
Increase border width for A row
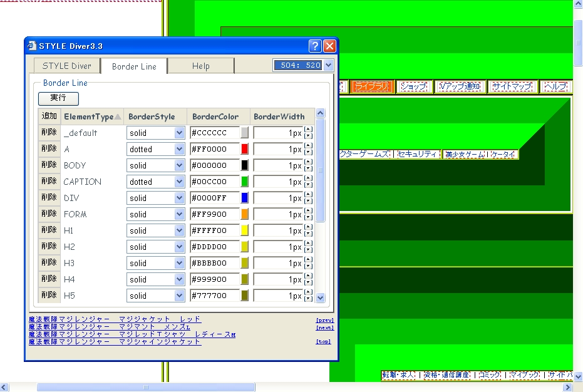308,146
